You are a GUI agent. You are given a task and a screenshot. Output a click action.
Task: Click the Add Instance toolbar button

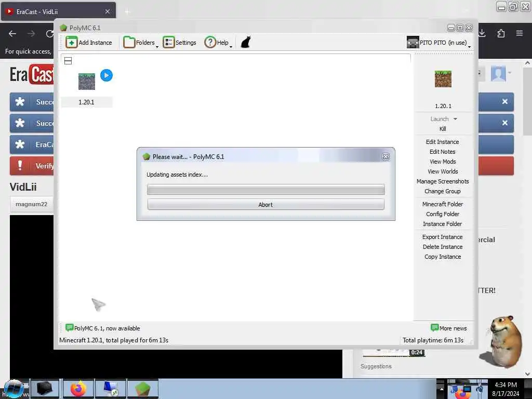(88, 43)
